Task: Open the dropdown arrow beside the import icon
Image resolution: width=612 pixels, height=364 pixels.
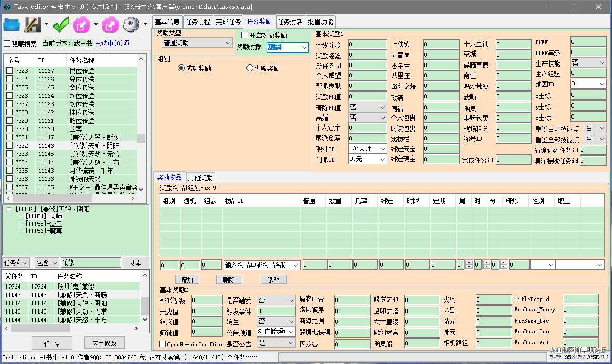Action: tap(96, 24)
